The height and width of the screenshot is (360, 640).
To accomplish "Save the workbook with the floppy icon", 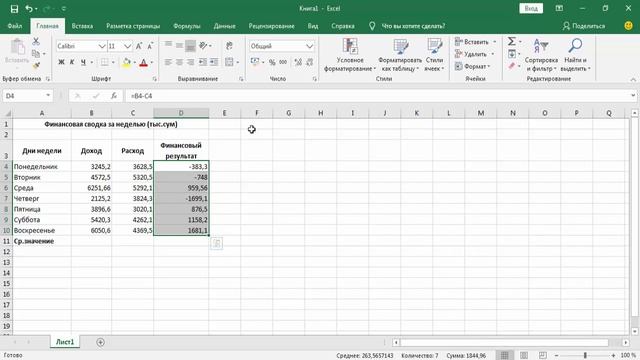I will [14, 9].
